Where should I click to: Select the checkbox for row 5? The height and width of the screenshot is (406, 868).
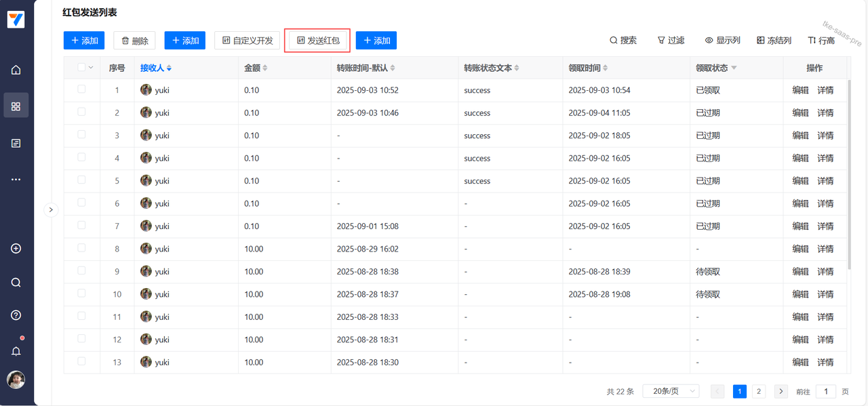click(x=81, y=180)
